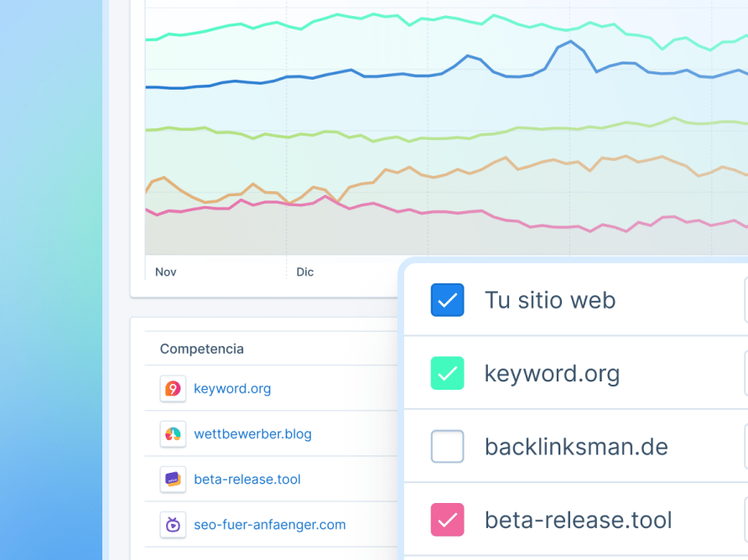Open the wettbewerber.blog competitor link
Image resolution: width=748 pixels, height=560 pixels.
coord(252,434)
